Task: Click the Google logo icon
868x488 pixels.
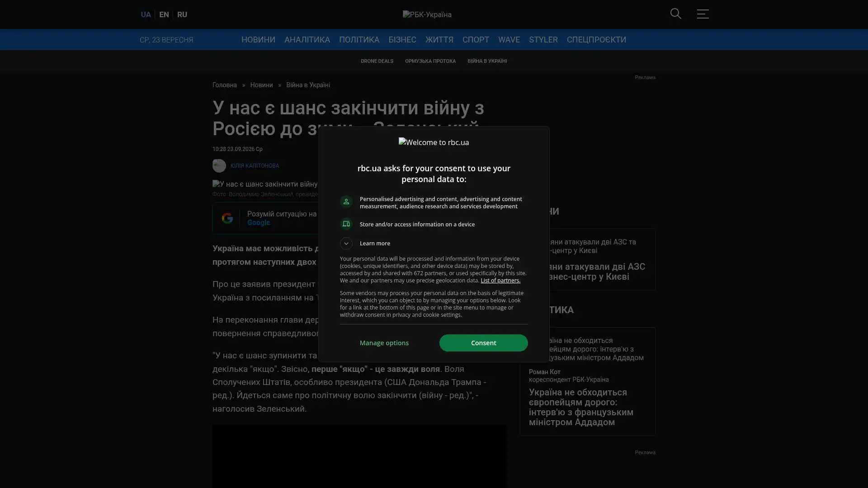Action: [x=227, y=218]
